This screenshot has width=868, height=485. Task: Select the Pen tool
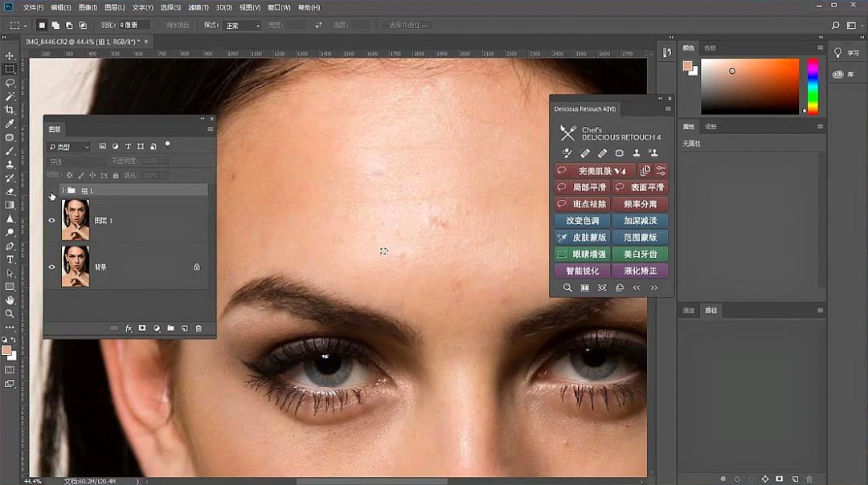(10, 246)
